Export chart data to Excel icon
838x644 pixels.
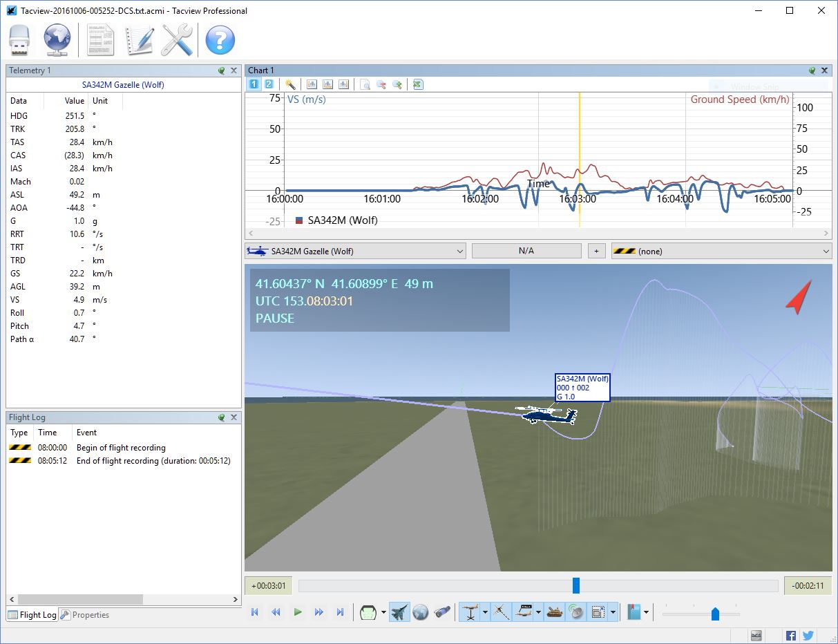pyautogui.click(x=418, y=84)
